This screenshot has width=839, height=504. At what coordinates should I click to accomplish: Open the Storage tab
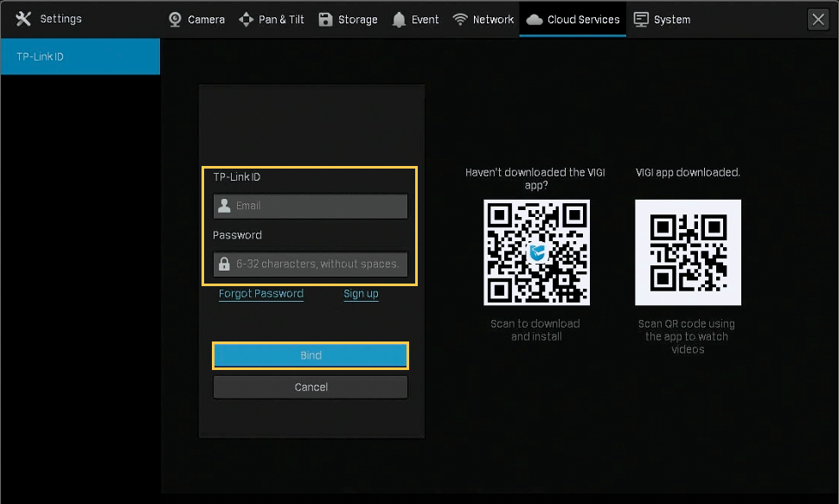[x=349, y=19]
